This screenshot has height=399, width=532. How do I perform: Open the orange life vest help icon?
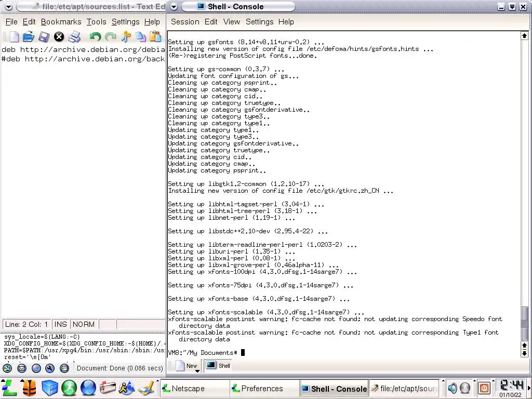coord(30,388)
